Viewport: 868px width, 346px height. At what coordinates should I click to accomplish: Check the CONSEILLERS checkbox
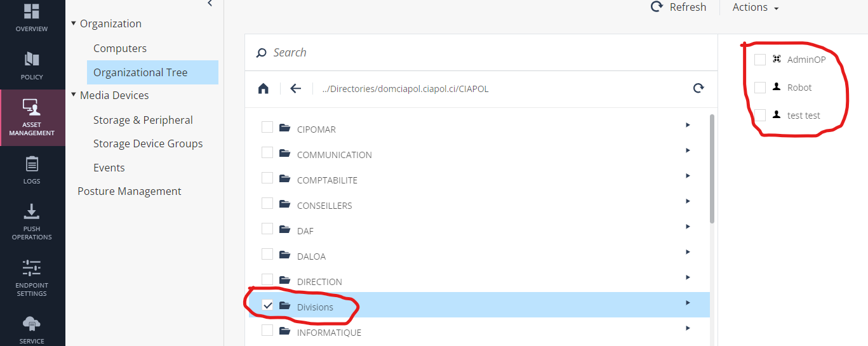[267, 204]
